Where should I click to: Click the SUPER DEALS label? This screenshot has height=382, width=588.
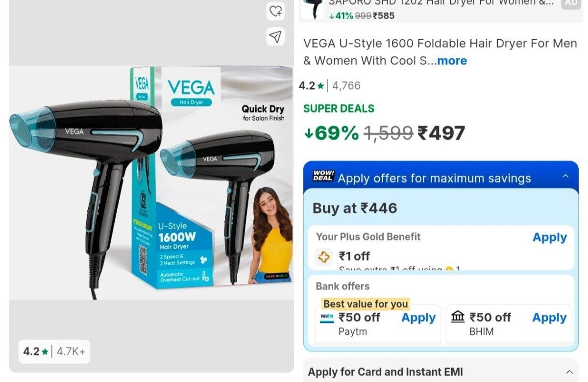pos(339,108)
